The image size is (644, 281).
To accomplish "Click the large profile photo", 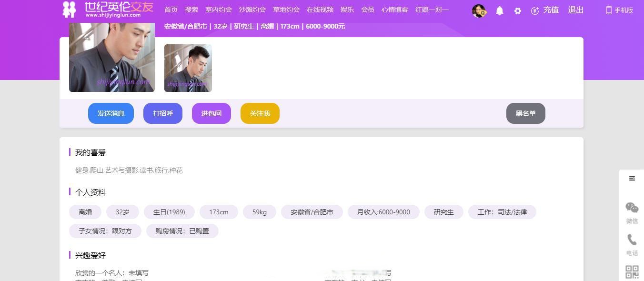I will (112, 57).
